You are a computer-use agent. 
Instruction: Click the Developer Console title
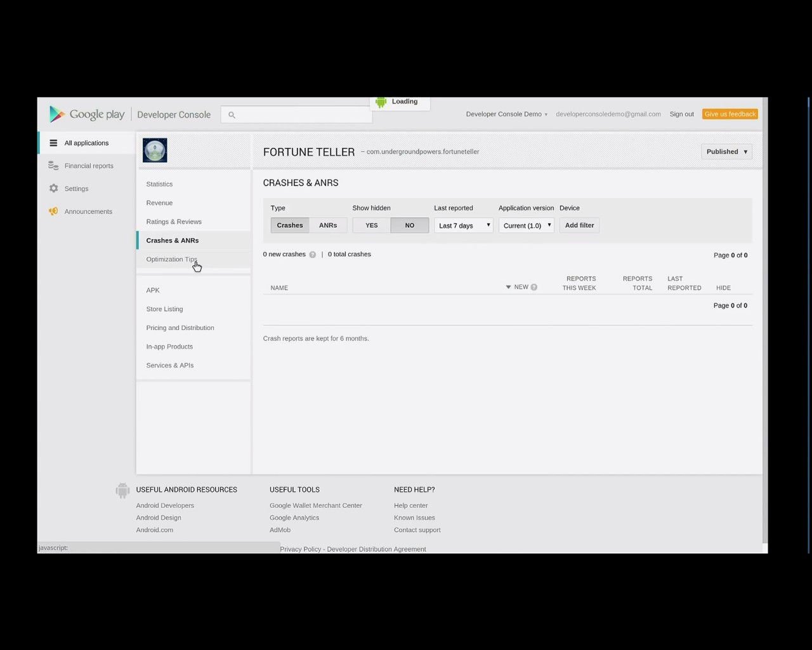coord(174,115)
